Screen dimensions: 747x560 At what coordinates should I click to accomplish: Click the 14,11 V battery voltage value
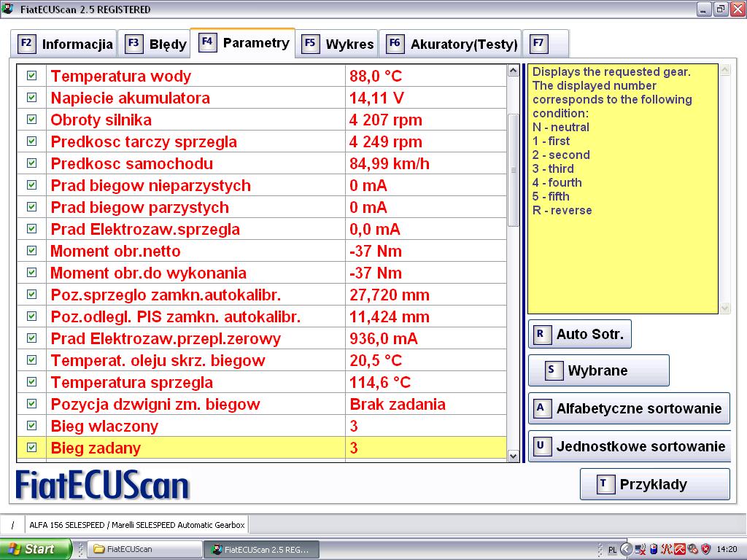(x=376, y=98)
